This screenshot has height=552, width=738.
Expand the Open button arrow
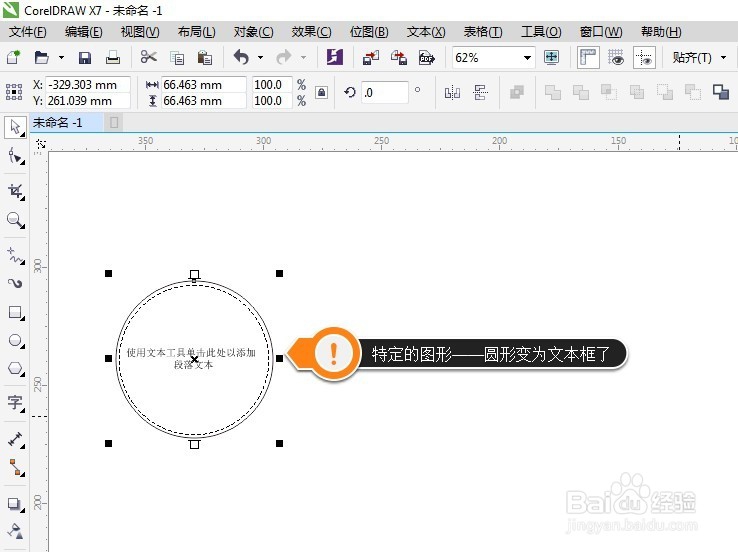coord(61,57)
